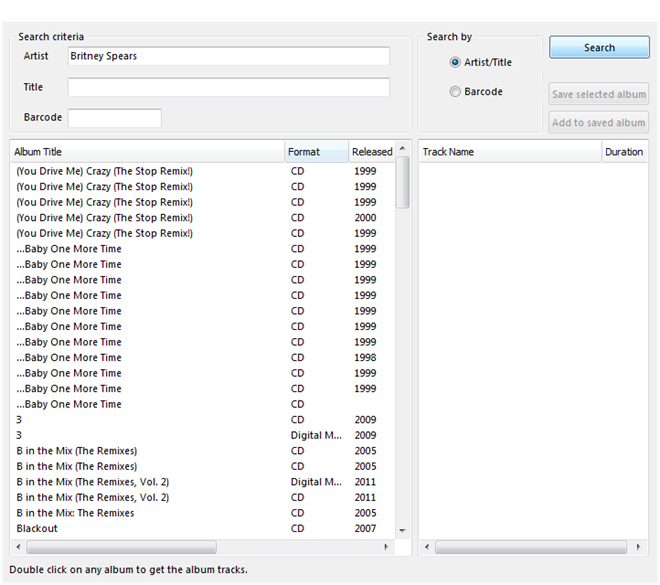This screenshot has height=585, width=660.
Task: Click the track list right scroll arrow
Action: tap(639, 547)
